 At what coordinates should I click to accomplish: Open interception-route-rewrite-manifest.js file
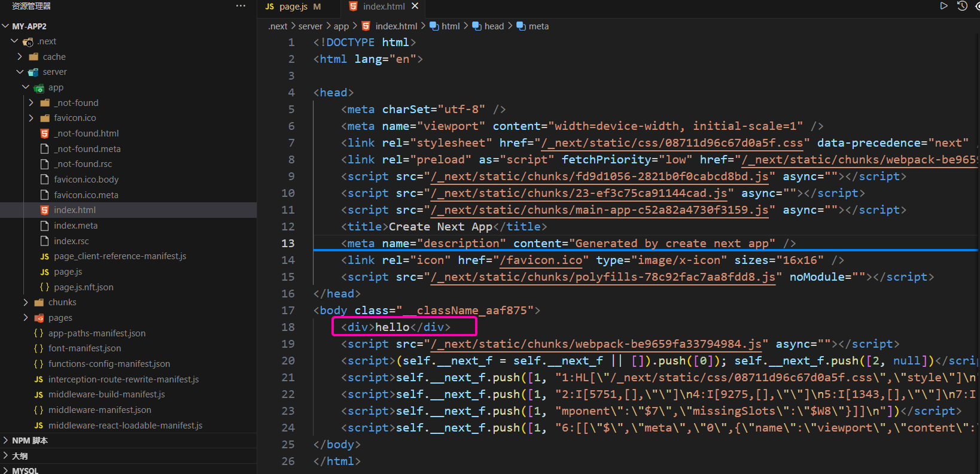click(123, 379)
